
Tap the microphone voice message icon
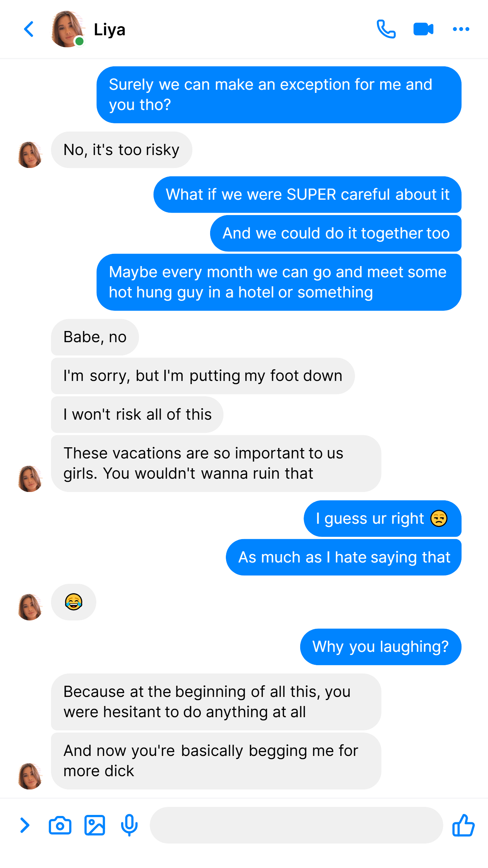pos(129,825)
